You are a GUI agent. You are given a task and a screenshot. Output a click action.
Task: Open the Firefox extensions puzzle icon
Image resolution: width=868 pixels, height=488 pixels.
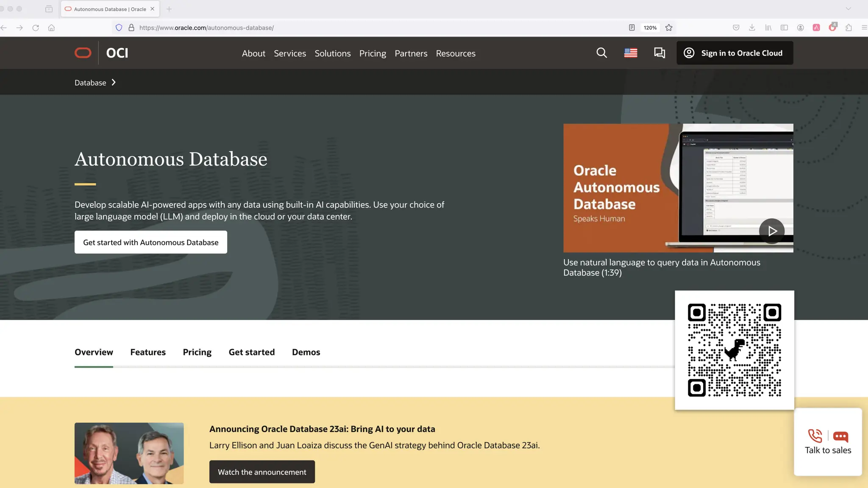[849, 28]
